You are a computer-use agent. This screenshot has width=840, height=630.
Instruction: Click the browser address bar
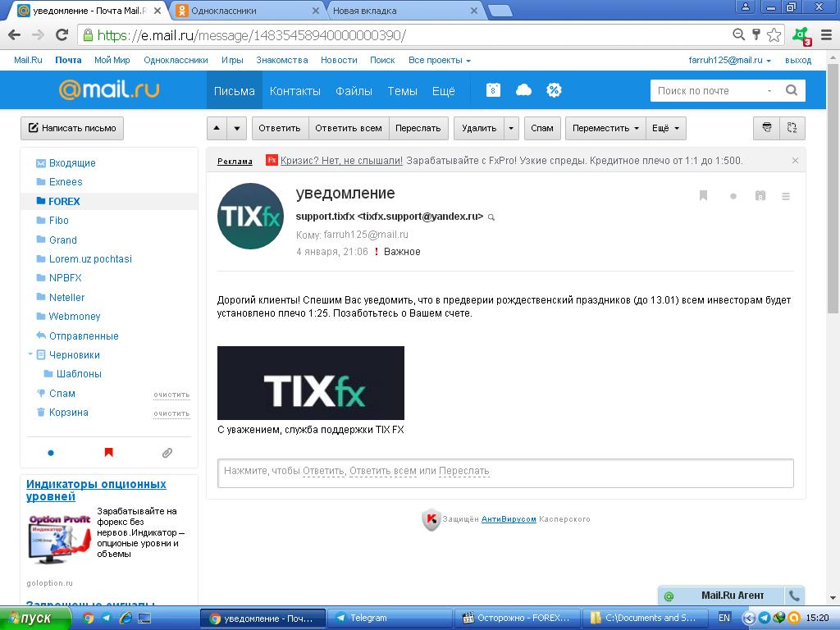coord(405,35)
